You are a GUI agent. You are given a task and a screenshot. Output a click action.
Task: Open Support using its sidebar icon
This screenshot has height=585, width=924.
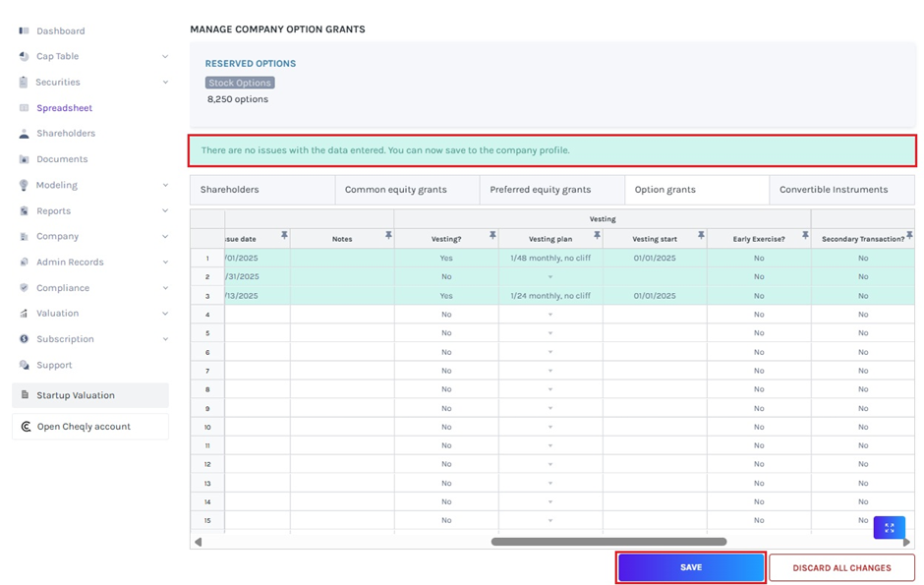pos(24,365)
